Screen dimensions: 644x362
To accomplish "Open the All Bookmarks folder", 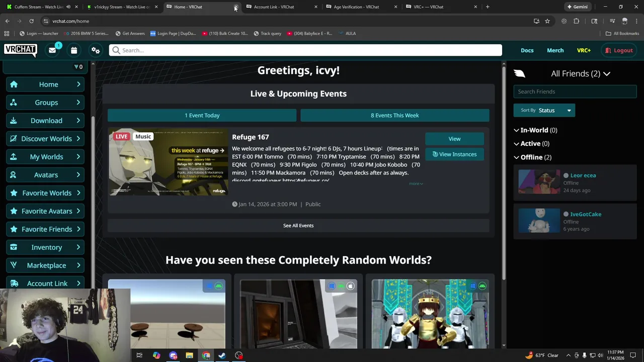I will [x=622, y=34].
